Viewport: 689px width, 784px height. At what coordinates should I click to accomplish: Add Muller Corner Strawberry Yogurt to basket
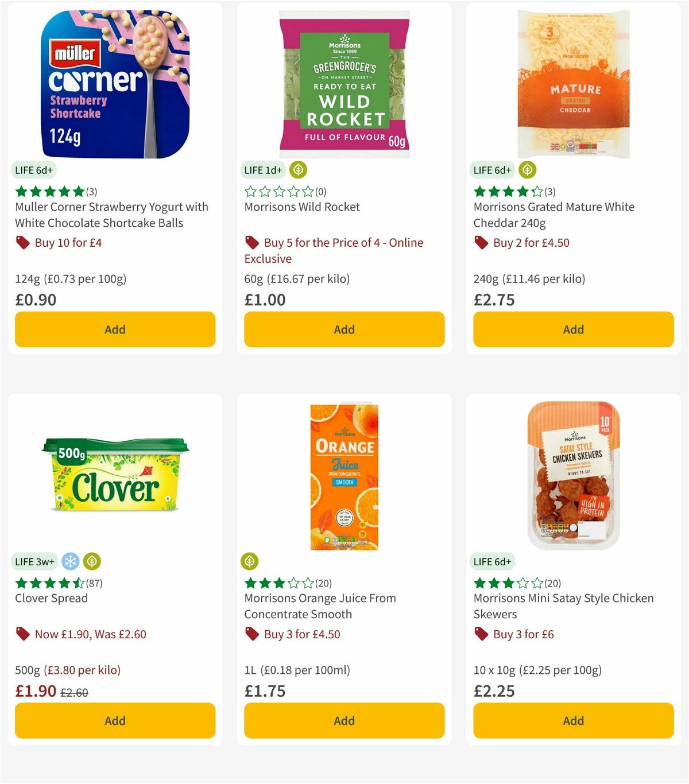pos(115,329)
